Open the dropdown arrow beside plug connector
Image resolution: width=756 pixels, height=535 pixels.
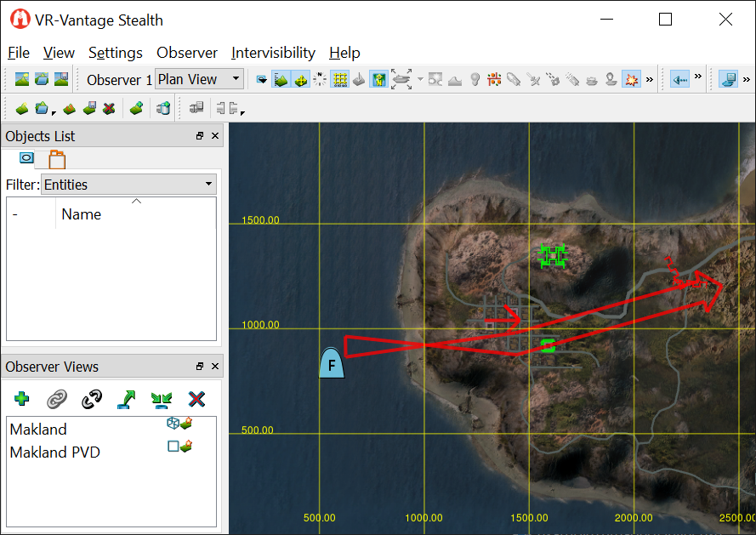tap(242, 112)
